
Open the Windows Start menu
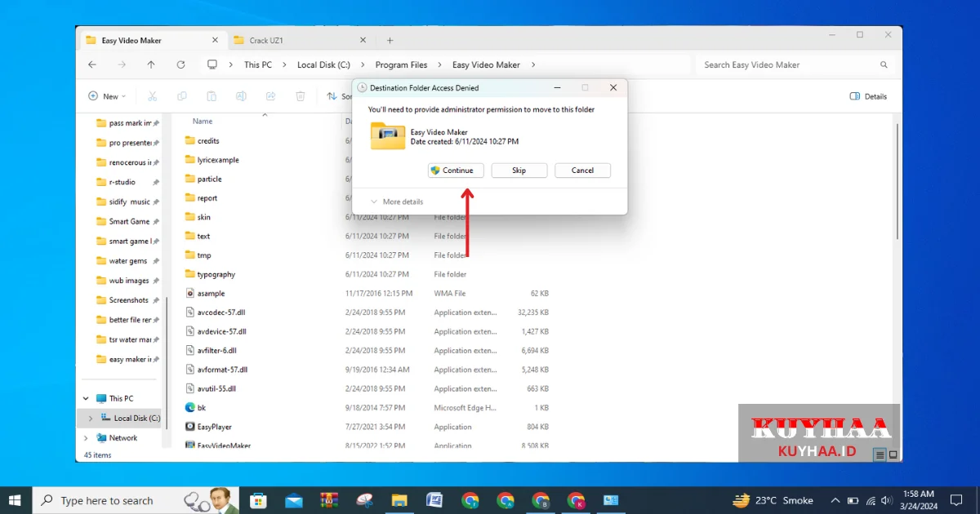click(x=16, y=500)
